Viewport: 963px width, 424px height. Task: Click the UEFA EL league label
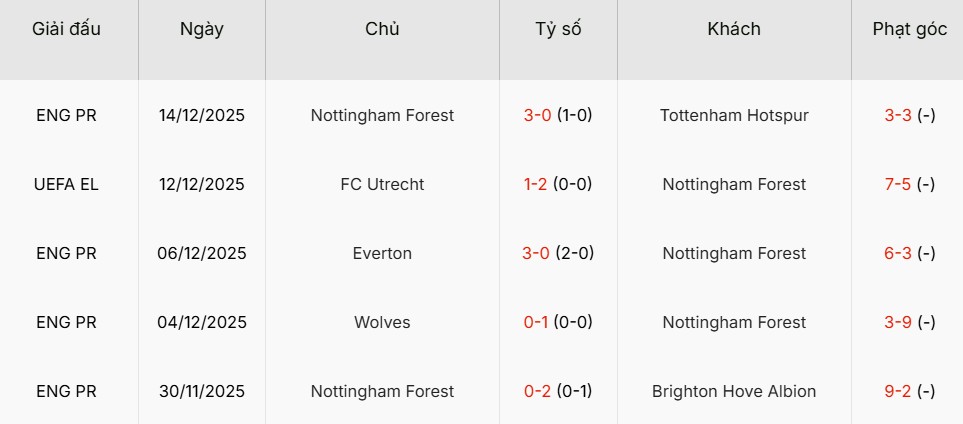coord(66,184)
